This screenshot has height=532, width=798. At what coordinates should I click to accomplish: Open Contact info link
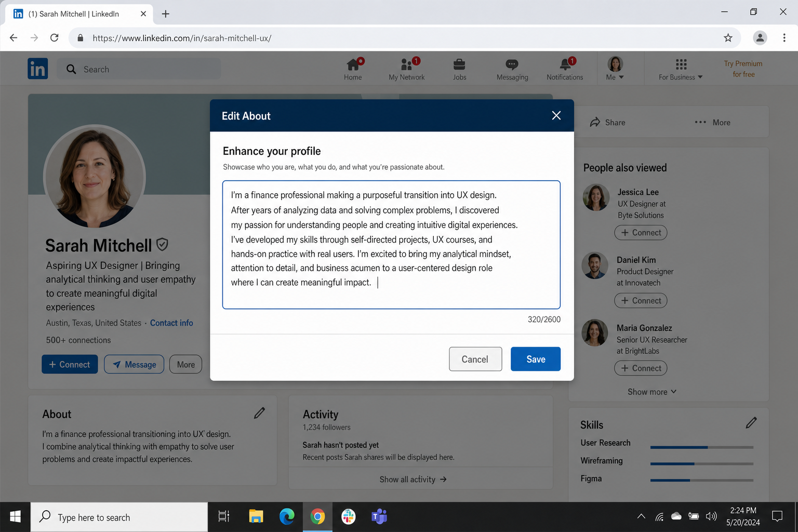(x=171, y=323)
